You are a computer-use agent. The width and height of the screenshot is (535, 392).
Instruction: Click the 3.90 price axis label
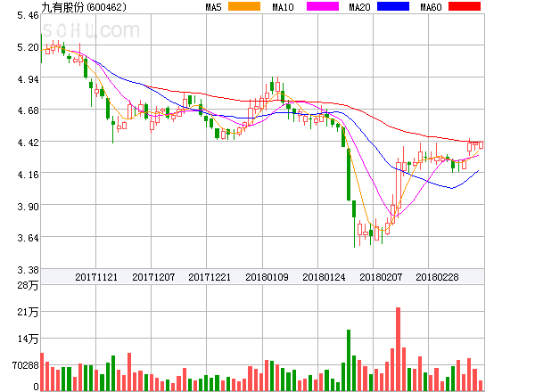click(28, 207)
